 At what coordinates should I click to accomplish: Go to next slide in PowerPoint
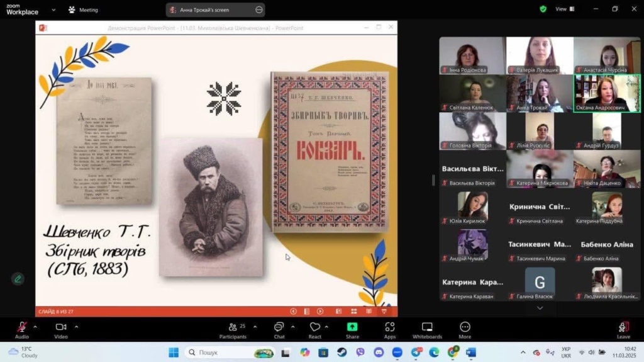(320, 312)
